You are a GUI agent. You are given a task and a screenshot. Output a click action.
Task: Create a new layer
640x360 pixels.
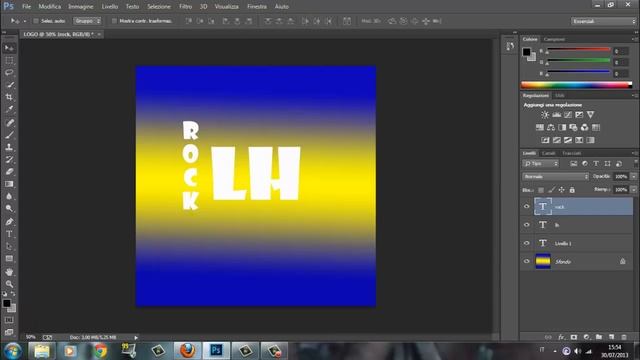[x=611, y=337]
